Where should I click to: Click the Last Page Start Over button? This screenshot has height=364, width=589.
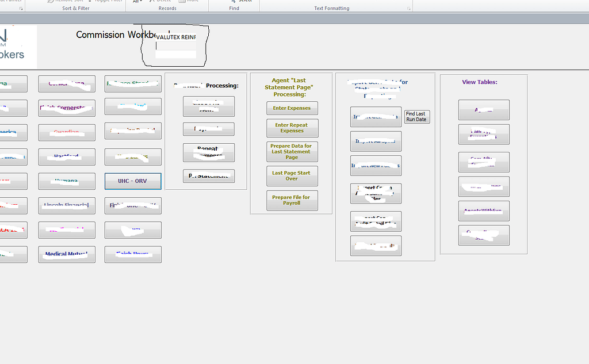(x=292, y=176)
